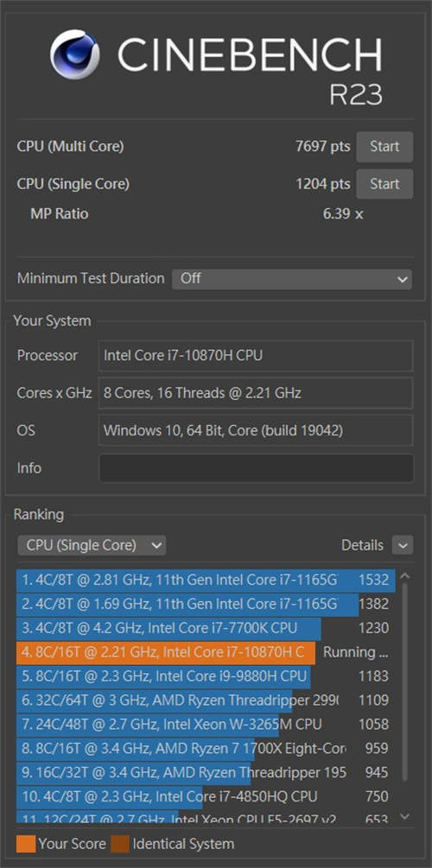Select the Intel Core i7-7700K ranking entry

(x=206, y=628)
